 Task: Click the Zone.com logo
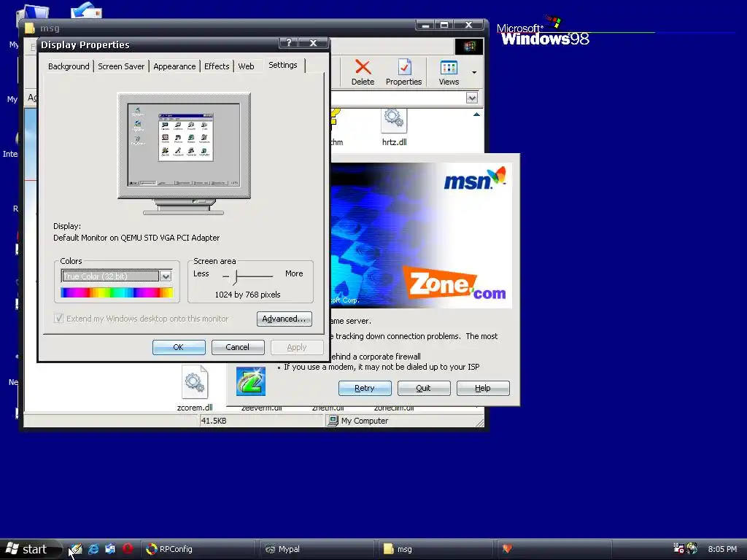454,284
